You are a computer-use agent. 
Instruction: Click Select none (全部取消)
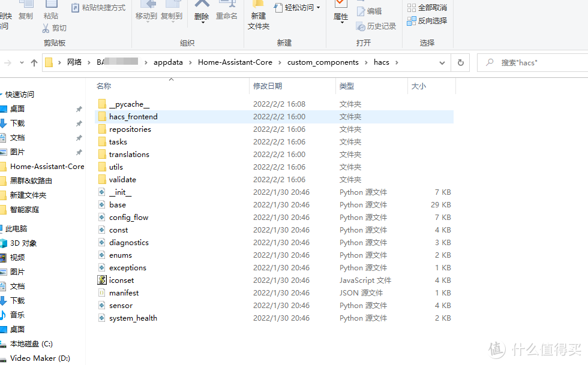pyautogui.click(x=427, y=8)
